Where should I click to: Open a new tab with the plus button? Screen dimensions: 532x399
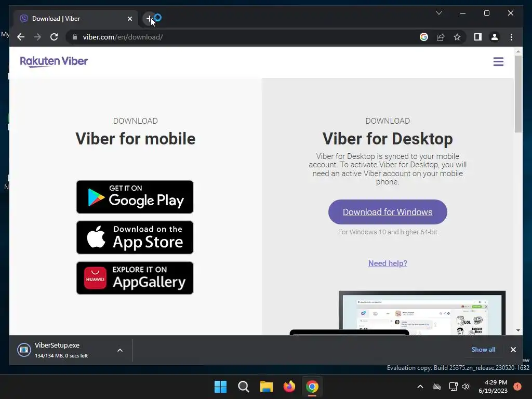tap(149, 19)
